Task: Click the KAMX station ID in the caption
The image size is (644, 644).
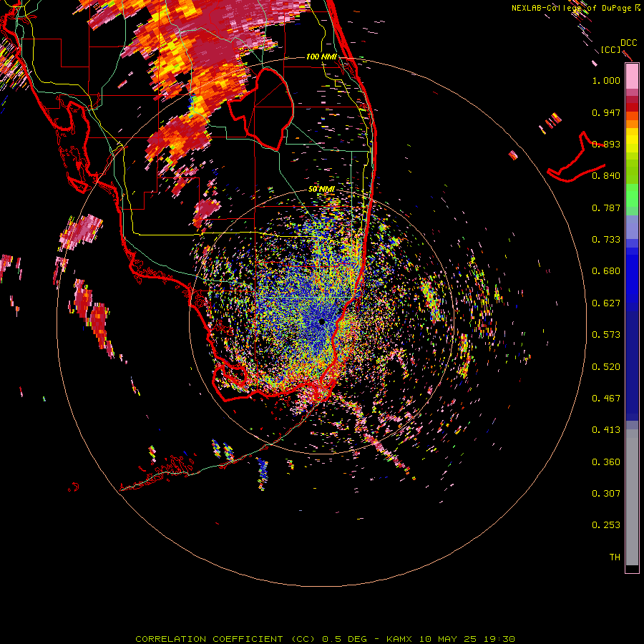Action: [401, 639]
